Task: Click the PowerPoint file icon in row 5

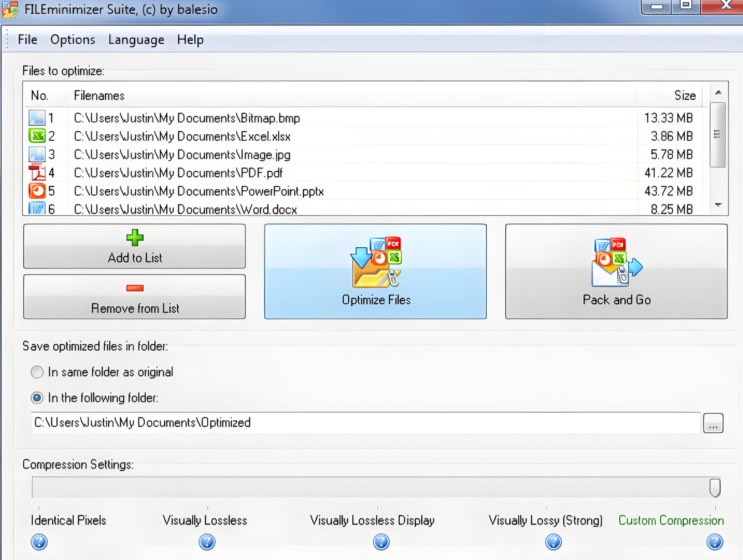Action: [37, 191]
